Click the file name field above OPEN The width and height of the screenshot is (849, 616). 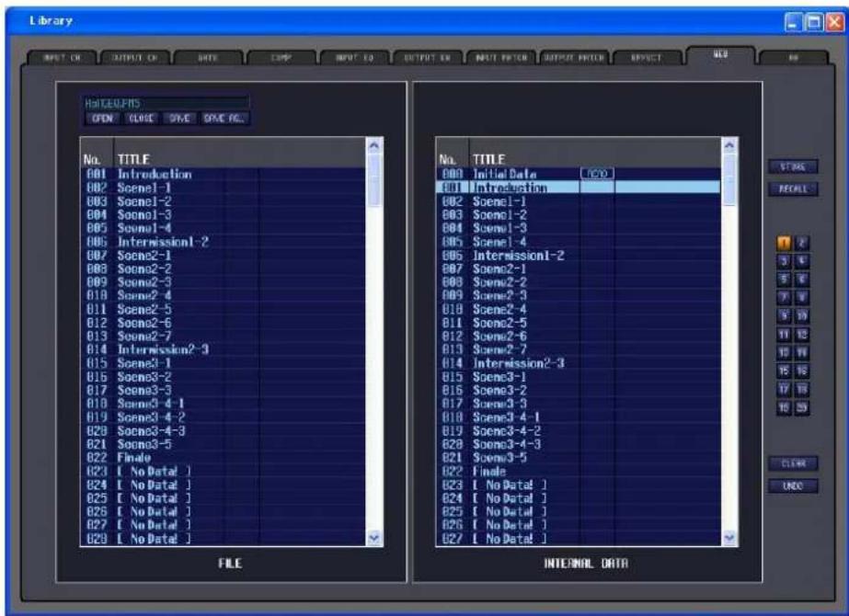tap(166, 103)
